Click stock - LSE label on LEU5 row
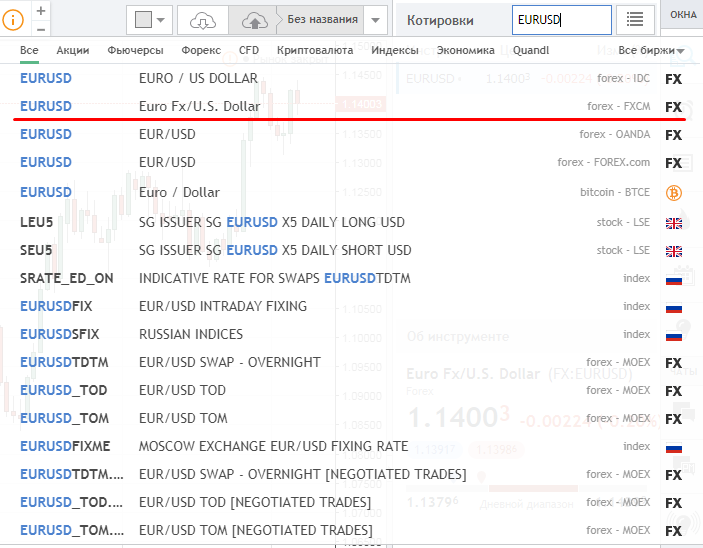 point(623,222)
